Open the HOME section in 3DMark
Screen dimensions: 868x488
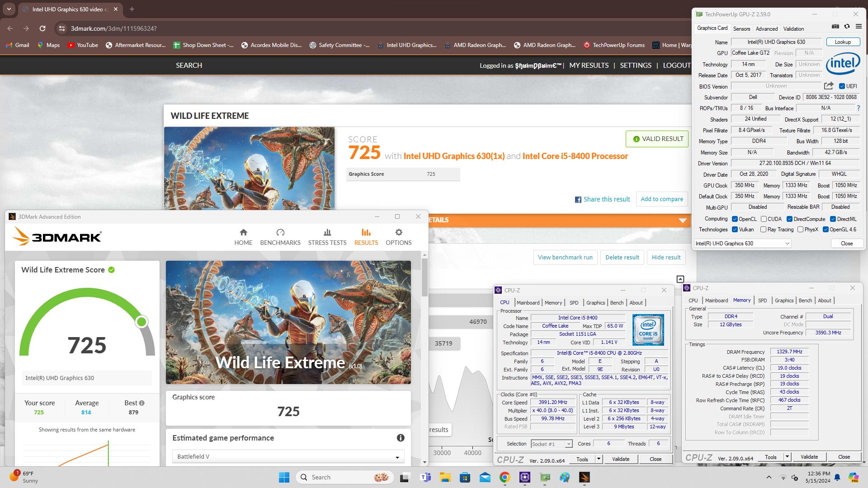click(243, 237)
